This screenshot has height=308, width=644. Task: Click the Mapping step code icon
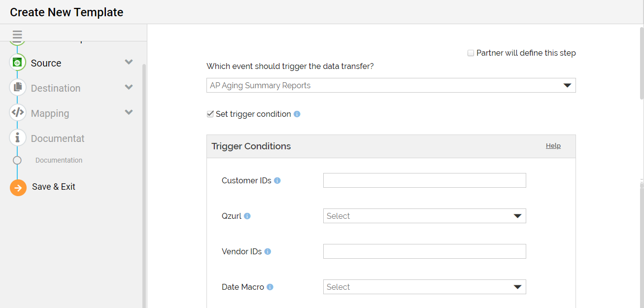click(x=17, y=112)
